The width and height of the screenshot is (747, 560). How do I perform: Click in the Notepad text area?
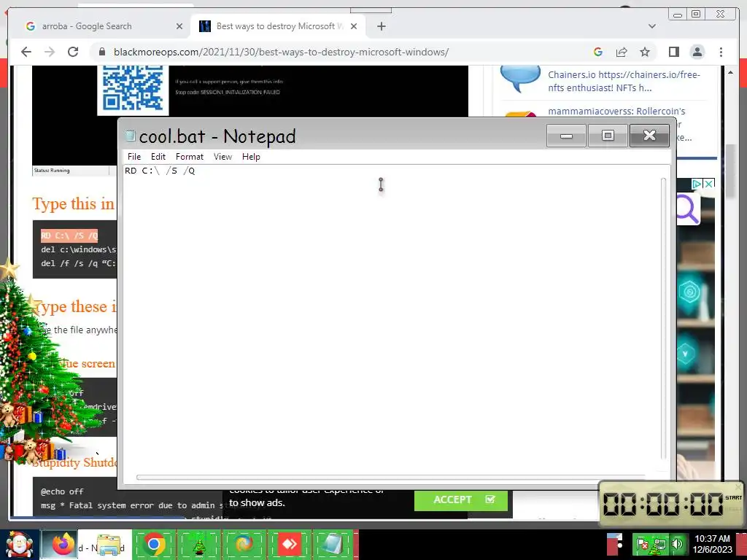pyautogui.click(x=391, y=319)
